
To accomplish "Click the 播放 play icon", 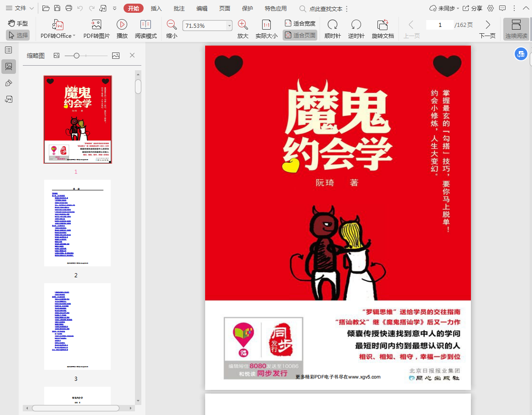I will [122, 25].
